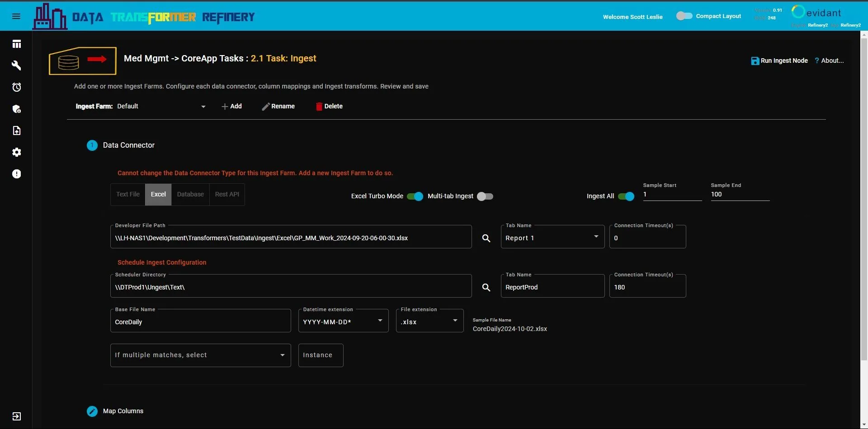Click the wrench tools sidebar icon
The image size is (868, 429).
coord(17,65)
